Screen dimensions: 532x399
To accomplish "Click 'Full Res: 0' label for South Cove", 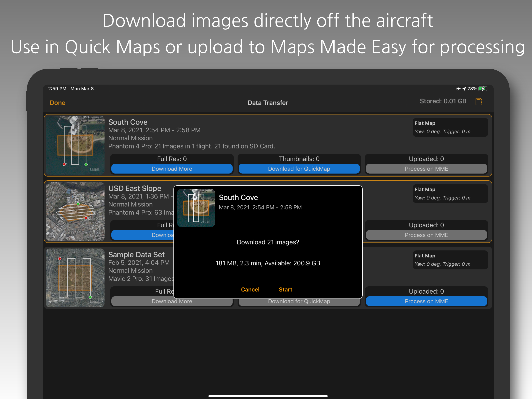I will pos(172,159).
